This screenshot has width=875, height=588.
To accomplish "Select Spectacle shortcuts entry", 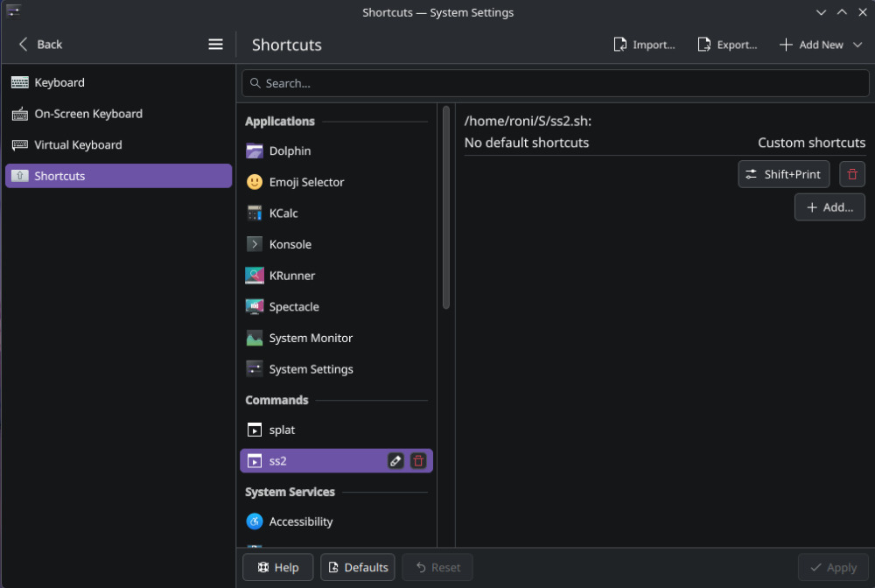I will click(x=337, y=307).
